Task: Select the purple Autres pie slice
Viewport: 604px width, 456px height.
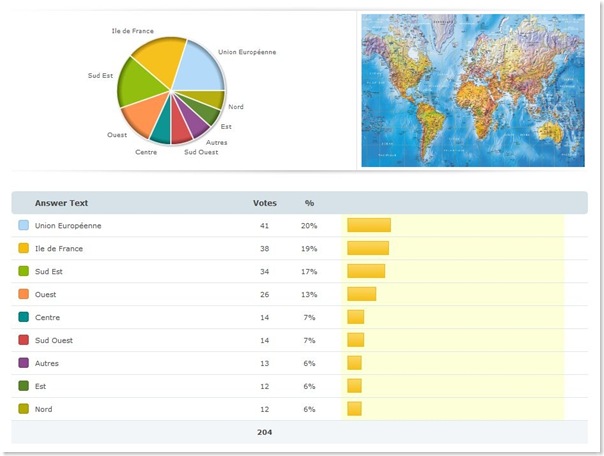Action: coord(195,122)
